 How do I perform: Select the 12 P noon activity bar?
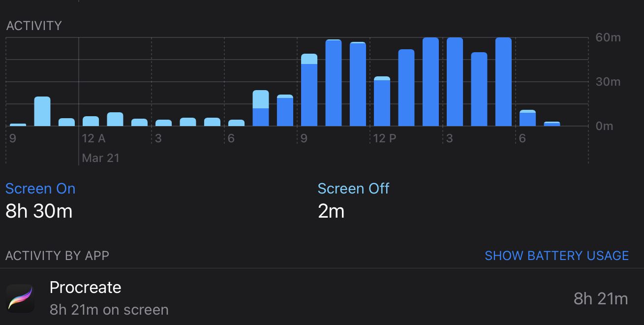point(382,101)
